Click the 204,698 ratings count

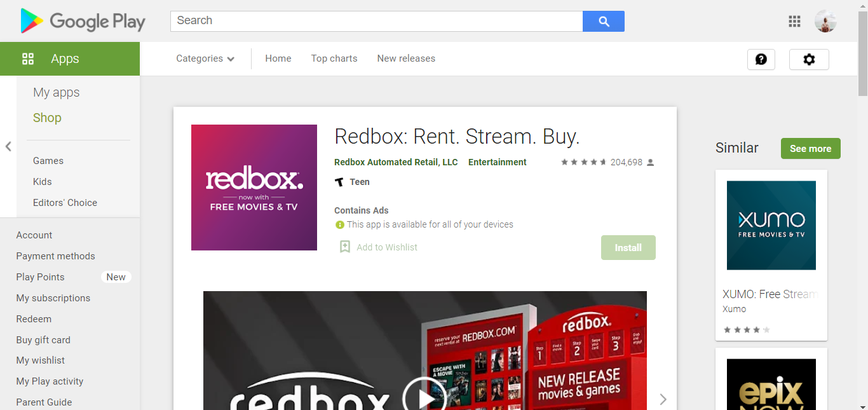click(x=627, y=162)
